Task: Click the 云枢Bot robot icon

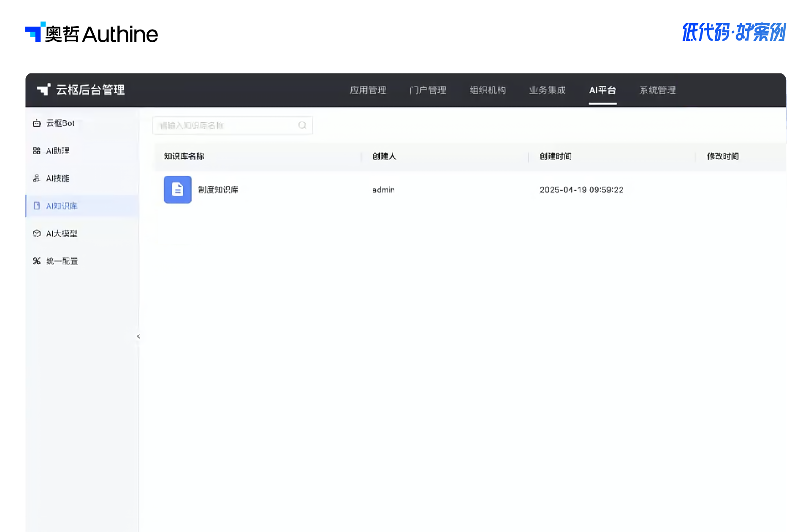Action: coord(37,123)
